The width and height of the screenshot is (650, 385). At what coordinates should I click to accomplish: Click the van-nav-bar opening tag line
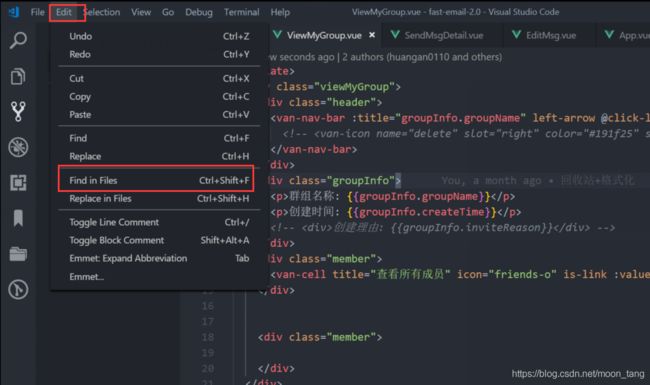[460, 118]
